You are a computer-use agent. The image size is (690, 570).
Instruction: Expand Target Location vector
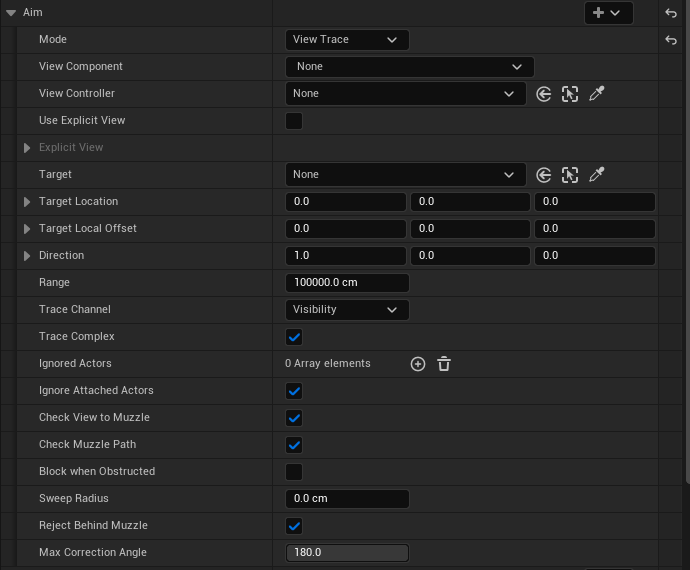[27, 202]
